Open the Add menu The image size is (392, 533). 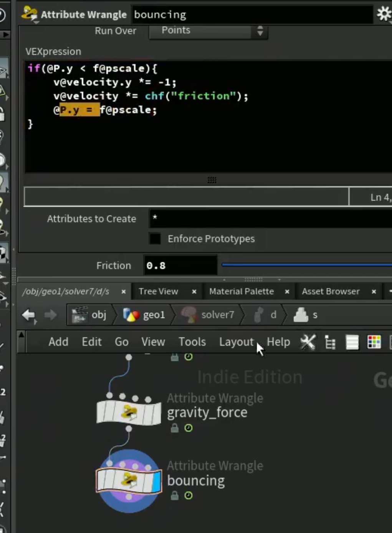click(58, 342)
